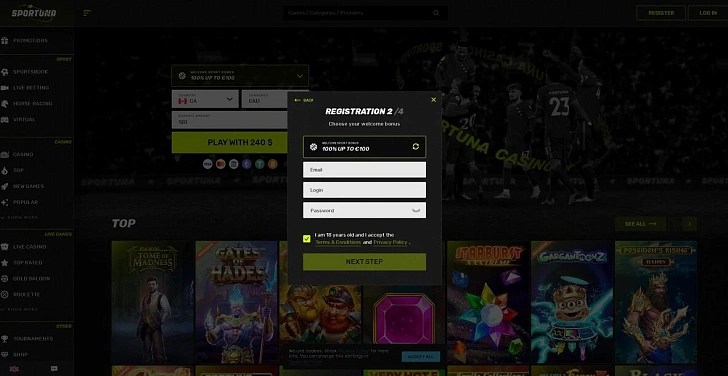Viewport: 728px width, 376px height.
Task: Click the refresh icon on welcome bonus selector
Action: (416, 146)
